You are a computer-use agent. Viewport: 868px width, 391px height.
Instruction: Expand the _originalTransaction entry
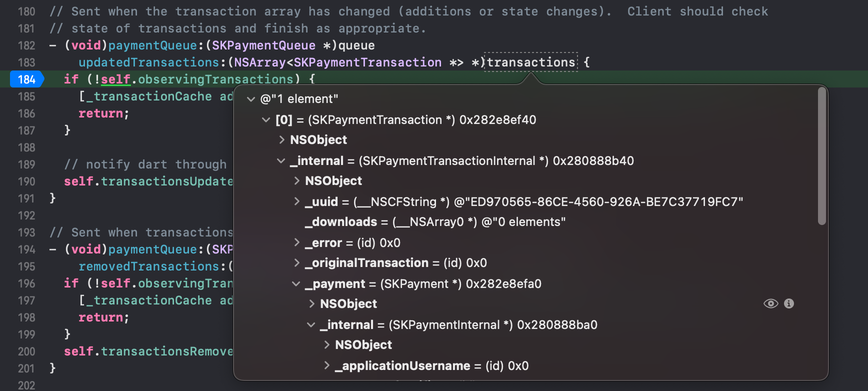(x=297, y=262)
